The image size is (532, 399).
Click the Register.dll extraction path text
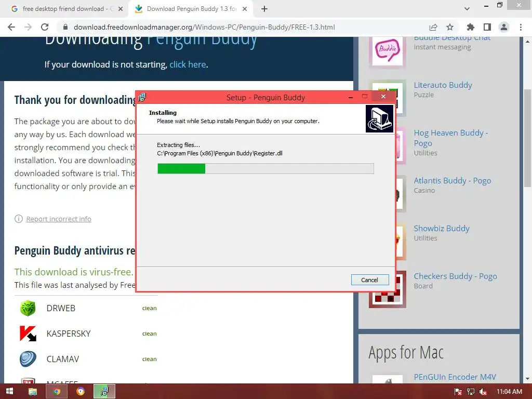click(220, 153)
